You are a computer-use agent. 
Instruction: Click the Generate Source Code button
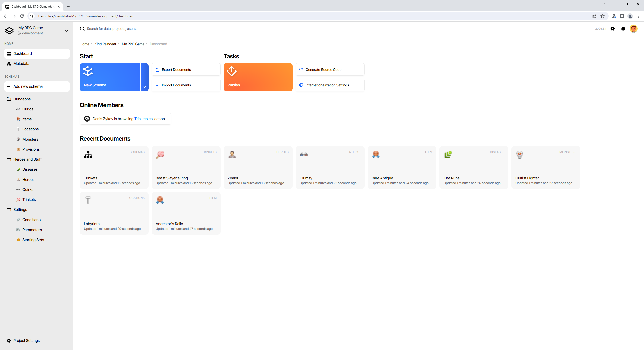tap(330, 70)
